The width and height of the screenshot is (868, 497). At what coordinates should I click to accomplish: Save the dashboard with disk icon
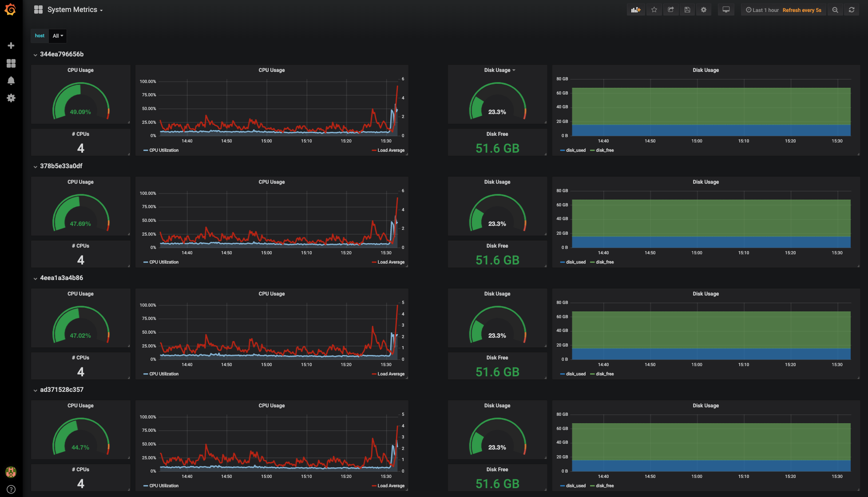click(x=687, y=10)
